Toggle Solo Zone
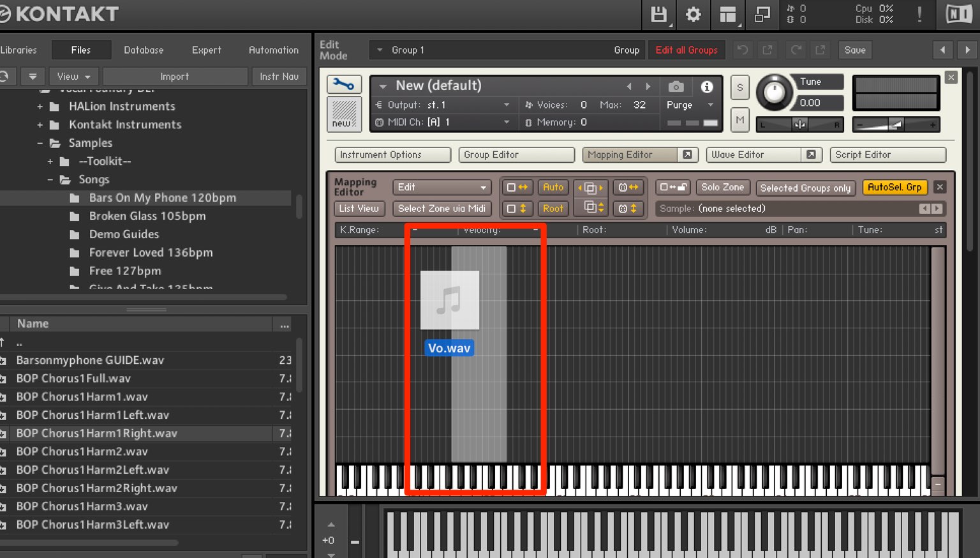This screenshot has height=558, width=980. point(722,187)
